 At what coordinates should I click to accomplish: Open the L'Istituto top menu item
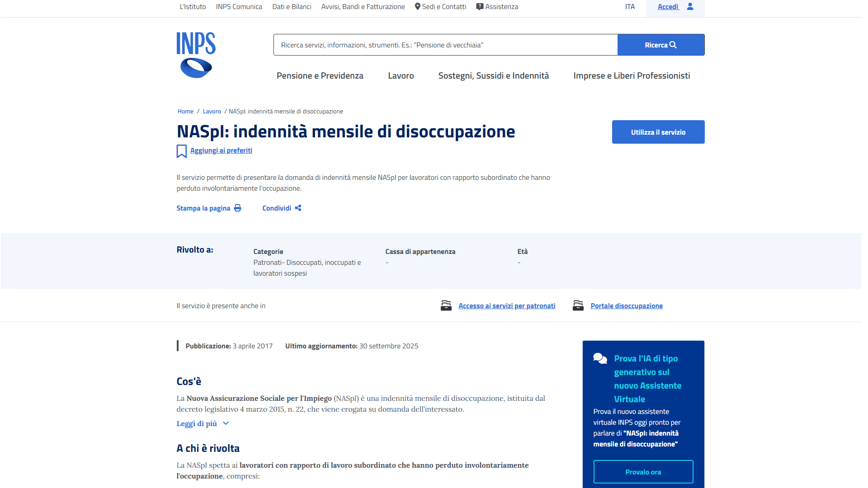[x=193, y=7]
